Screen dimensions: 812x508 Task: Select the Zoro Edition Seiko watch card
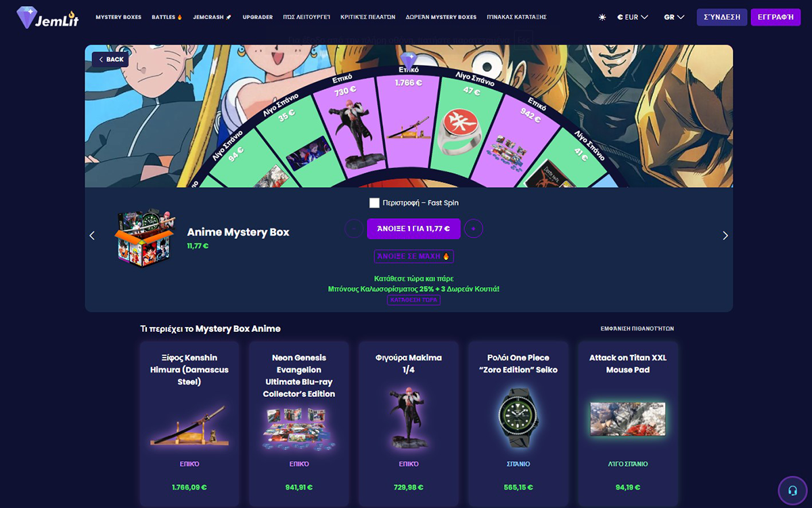point(518,423)
